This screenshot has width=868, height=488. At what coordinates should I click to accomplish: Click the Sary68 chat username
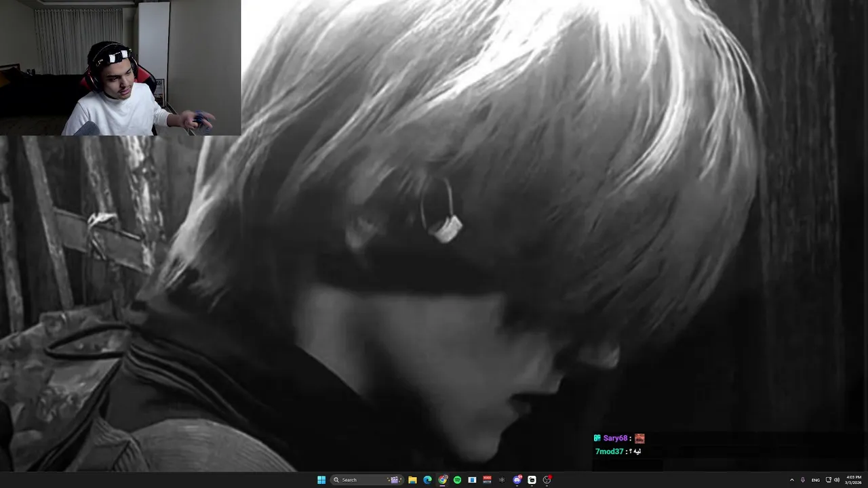(x=616, y=439)
